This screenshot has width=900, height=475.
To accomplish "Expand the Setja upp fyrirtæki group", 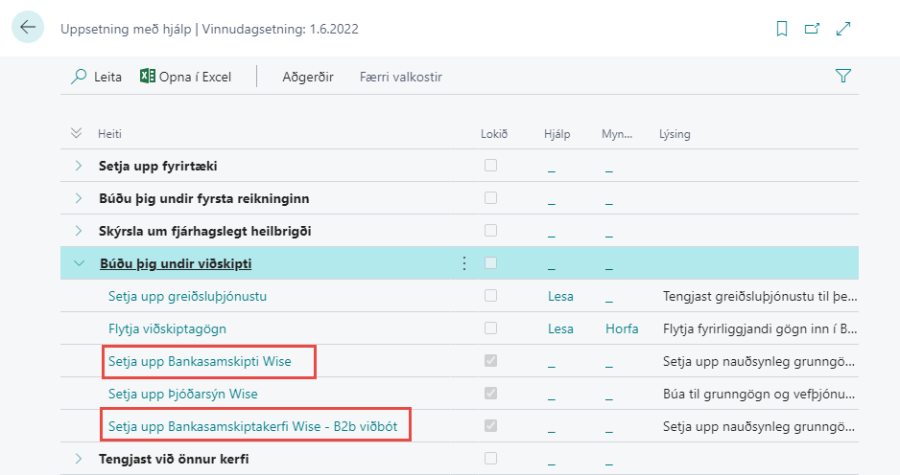I will (78, 166).
